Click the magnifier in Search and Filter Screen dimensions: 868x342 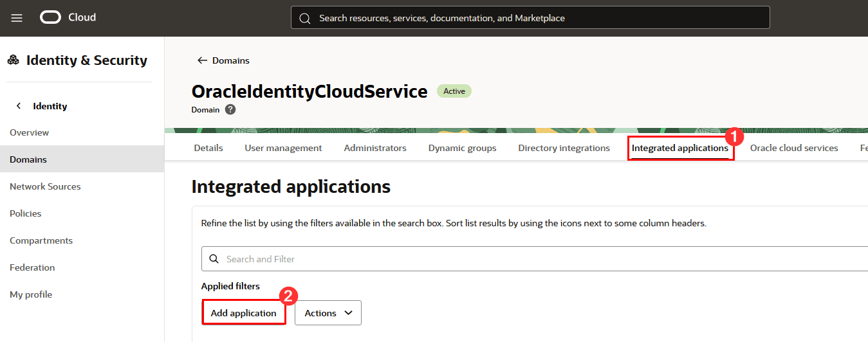tap(214, 259)
